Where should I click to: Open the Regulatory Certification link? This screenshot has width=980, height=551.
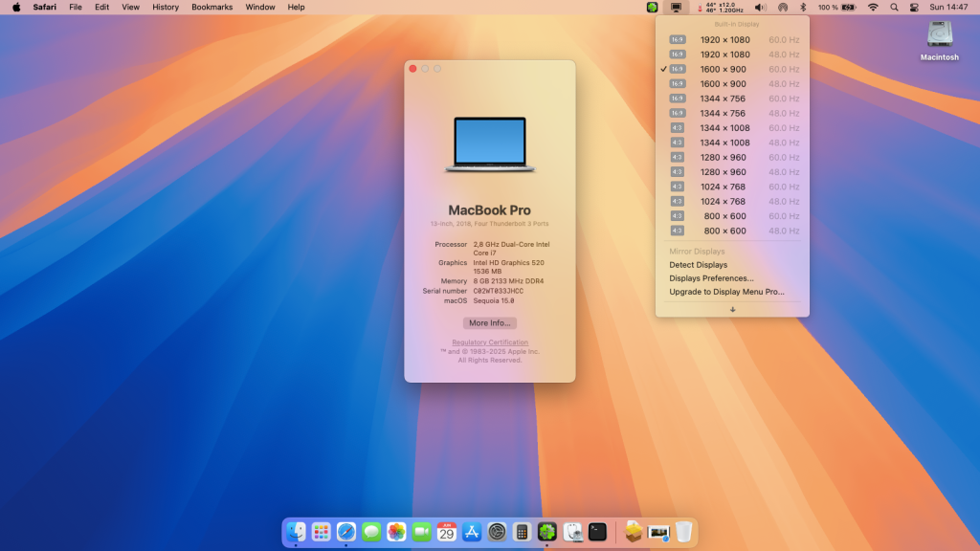point(490,342)
